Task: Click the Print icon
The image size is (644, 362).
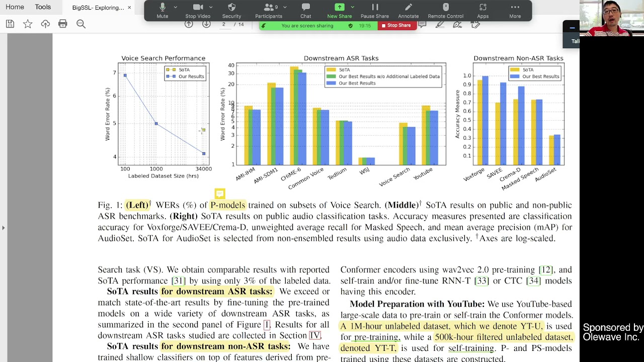Action: click(63, 24)
